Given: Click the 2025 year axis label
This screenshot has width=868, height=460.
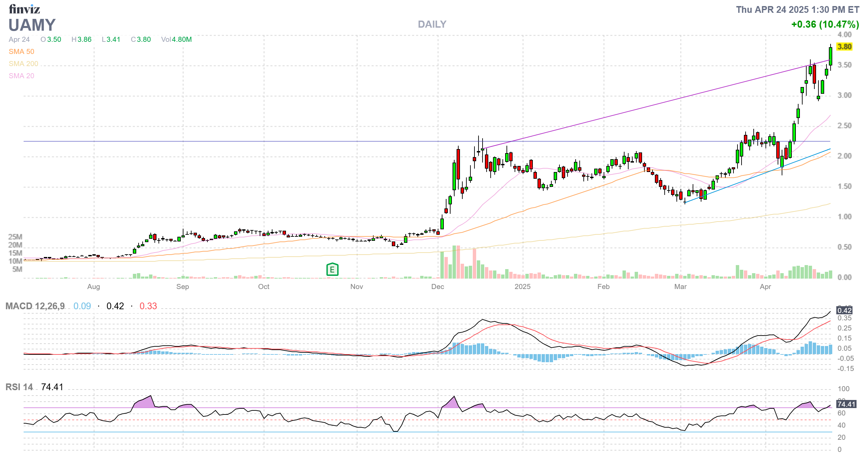Looking at the screenshot, I should (x=522, y=287).
